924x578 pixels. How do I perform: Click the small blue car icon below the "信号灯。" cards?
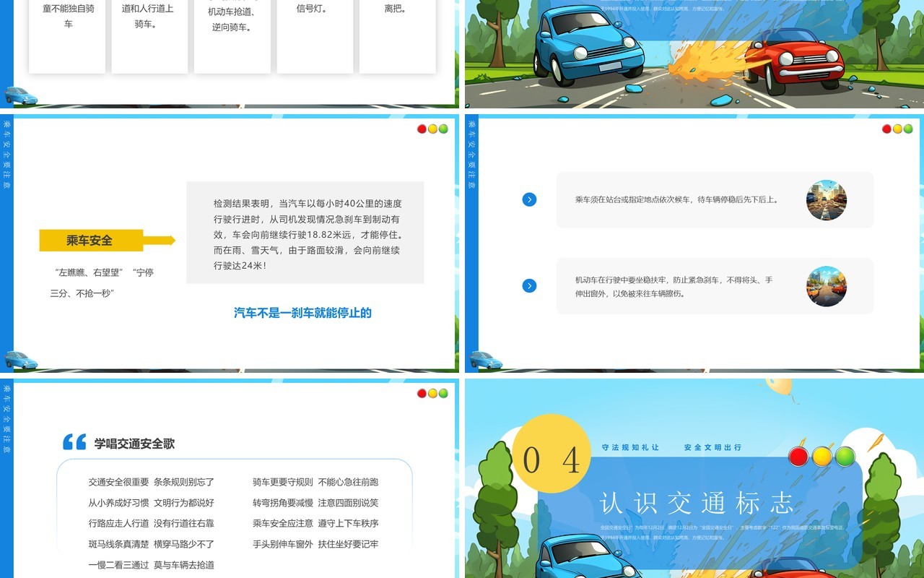coord(21,95)
